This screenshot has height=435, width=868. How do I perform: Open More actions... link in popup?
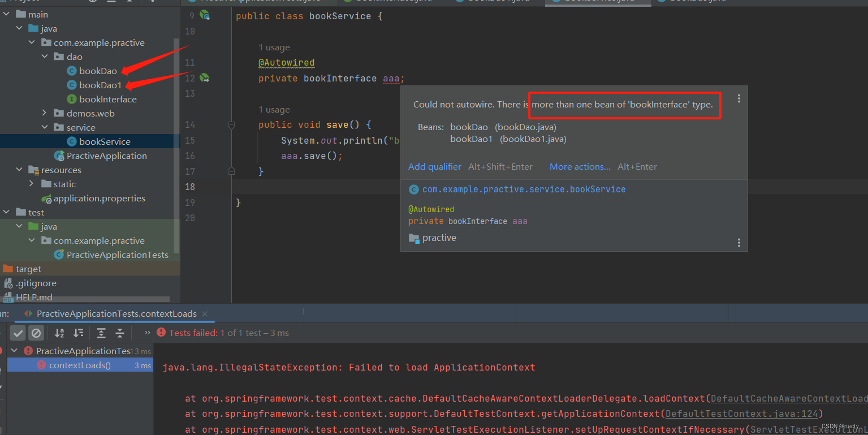pyautogui.click(x=580, y=166)
